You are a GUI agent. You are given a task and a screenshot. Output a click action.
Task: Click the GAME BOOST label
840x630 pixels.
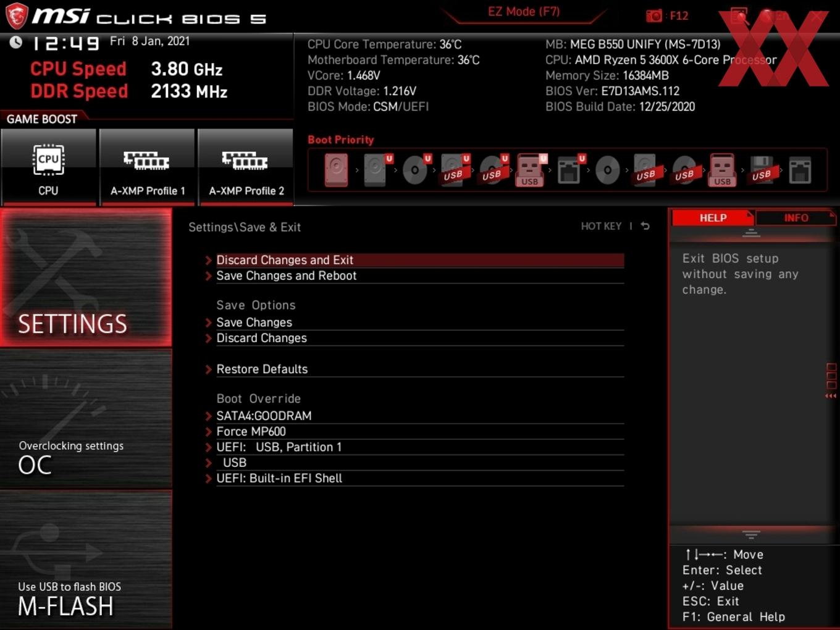pos(42,119)
